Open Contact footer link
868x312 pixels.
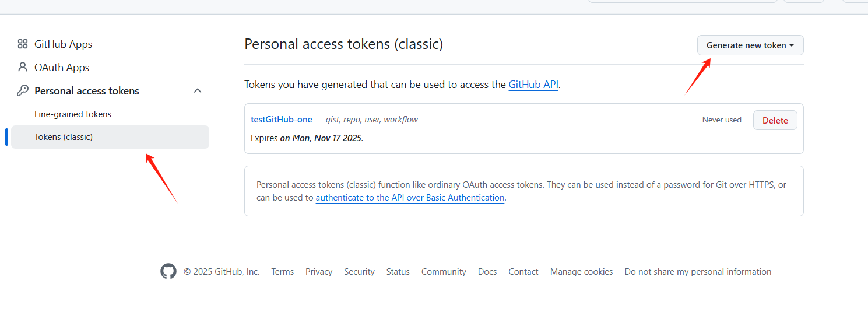click(x=523, y=272)
